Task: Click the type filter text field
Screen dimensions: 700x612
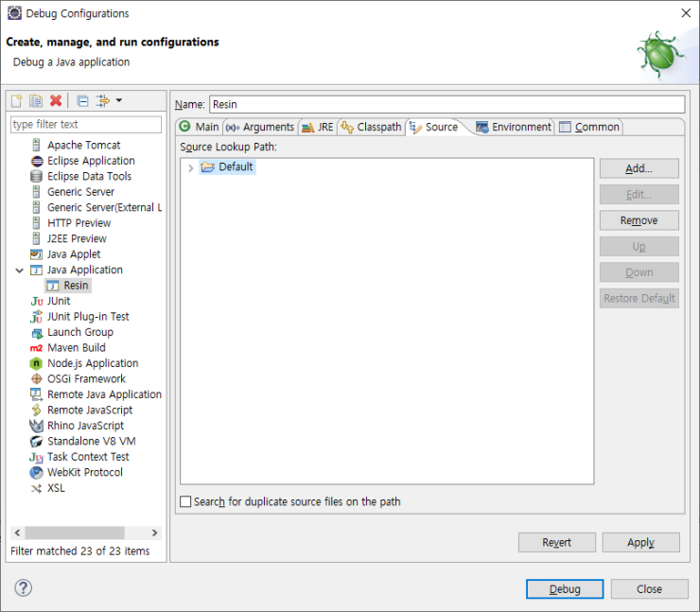Action: pyautogui.click(x=85, y=125)
